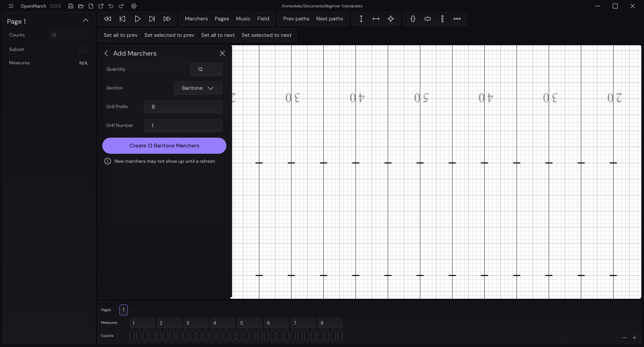Click the horizontal distribute icon
This screenshot has width=644, height=347.
(427, 19)
